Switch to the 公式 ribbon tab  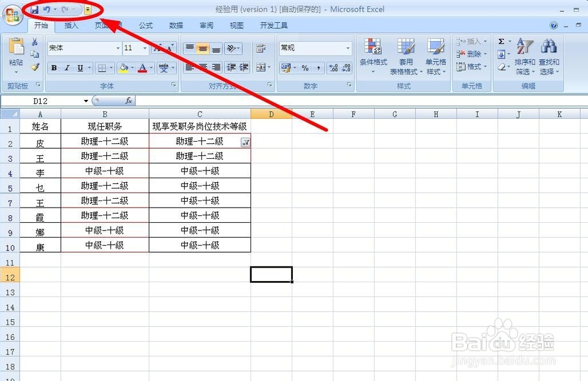145,25
